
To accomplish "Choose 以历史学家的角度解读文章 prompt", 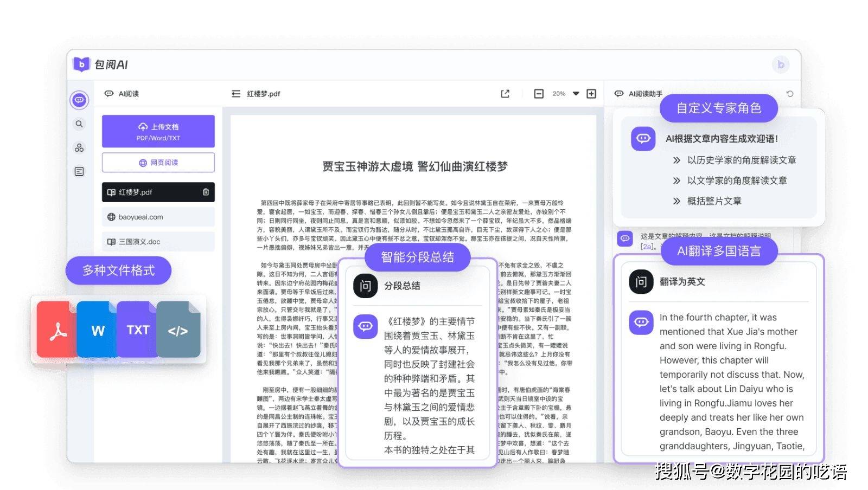I will 741,160.
